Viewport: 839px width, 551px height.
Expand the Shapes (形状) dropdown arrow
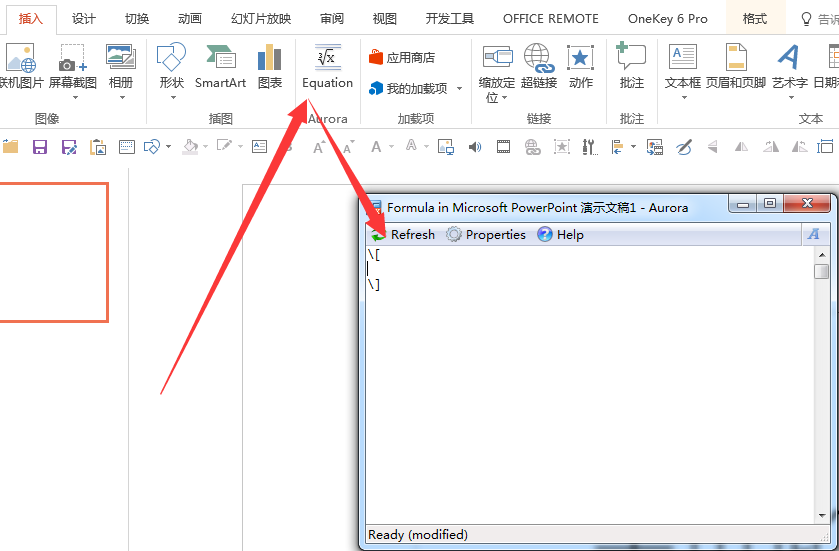coord(173,97)
